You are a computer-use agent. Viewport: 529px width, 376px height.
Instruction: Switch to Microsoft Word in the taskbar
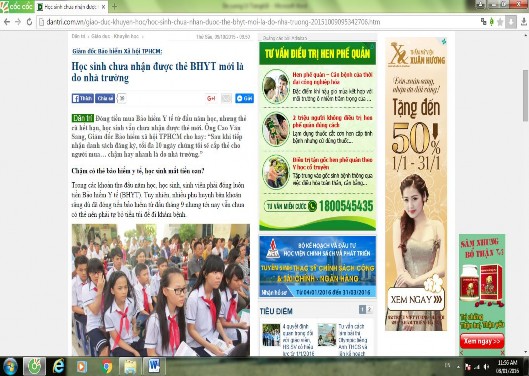click(x=154, y=367)
